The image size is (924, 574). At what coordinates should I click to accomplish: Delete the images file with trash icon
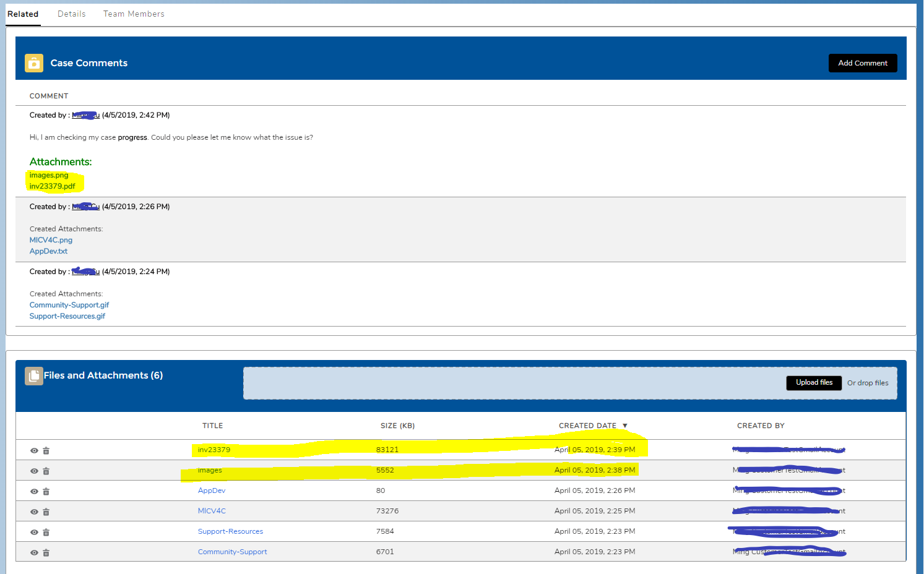pyautogui.click(x=46, y=471)
